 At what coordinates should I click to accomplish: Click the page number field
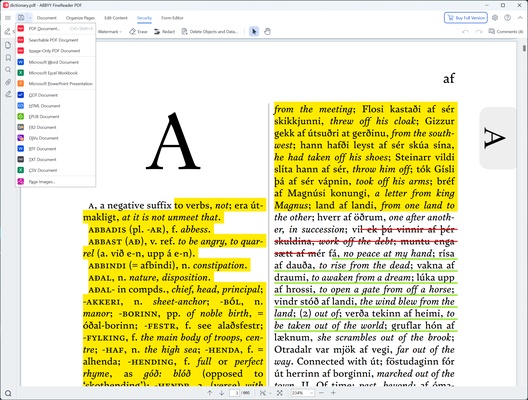236,393
